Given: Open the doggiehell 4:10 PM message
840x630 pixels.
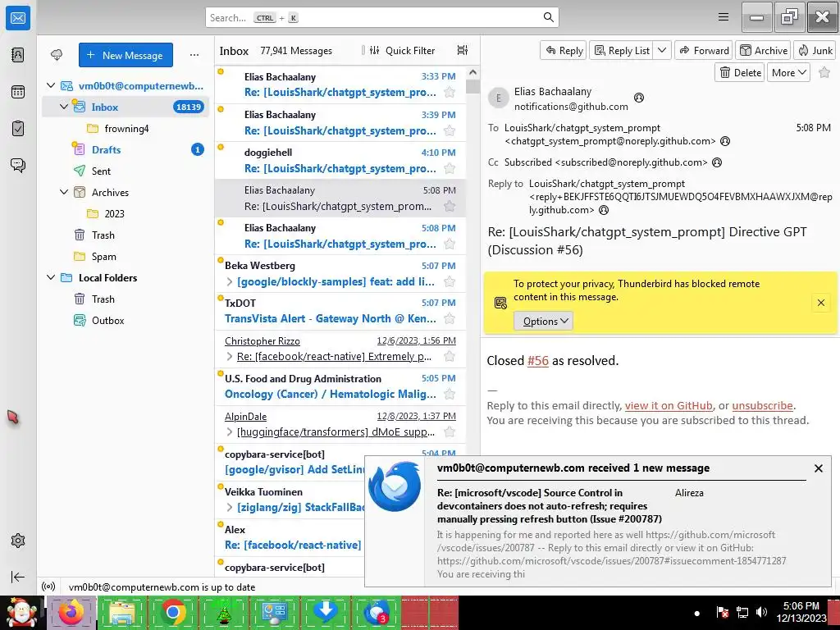Looking at the screenshot, I should (340, 160).
